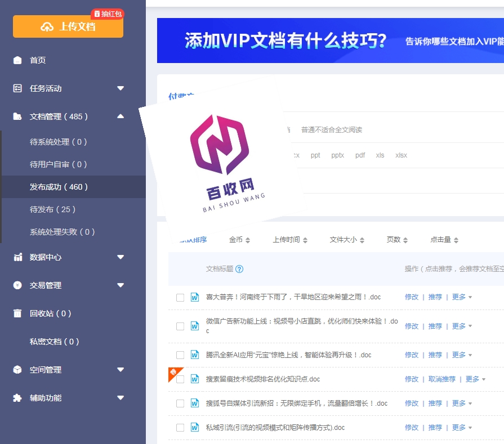Tick checkbox for 私域引流 document

pos(180,428)
